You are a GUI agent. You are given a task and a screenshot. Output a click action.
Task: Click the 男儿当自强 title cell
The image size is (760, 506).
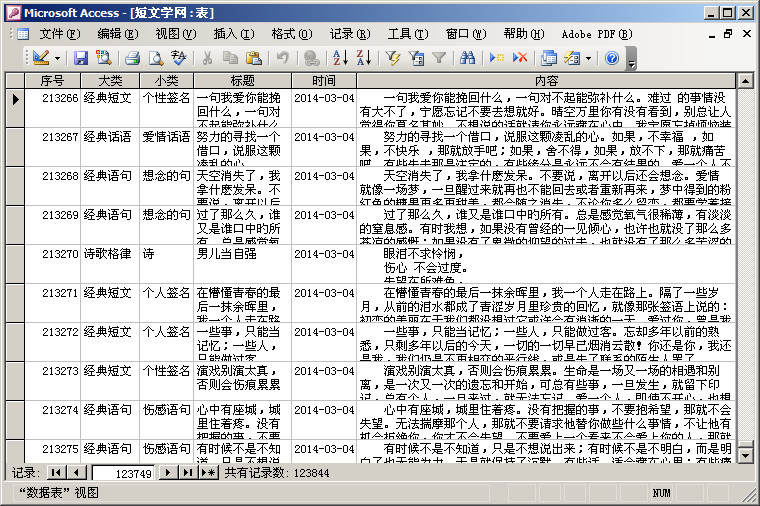(242, 264)
